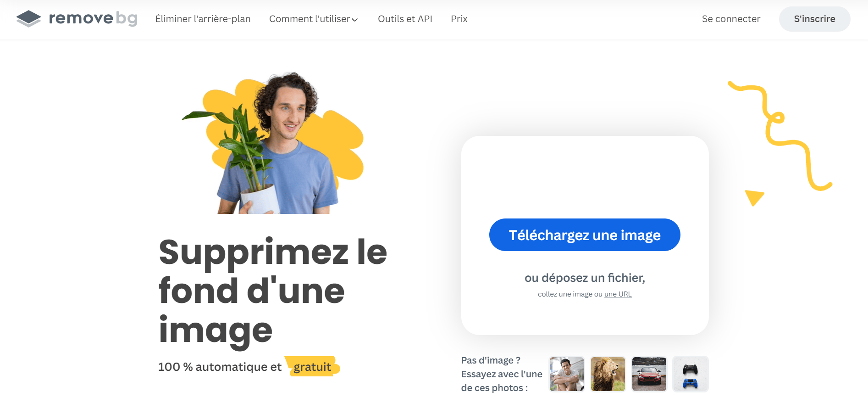
Task: Click the ou déposez un fichier text
Action: tap(585, 278)
